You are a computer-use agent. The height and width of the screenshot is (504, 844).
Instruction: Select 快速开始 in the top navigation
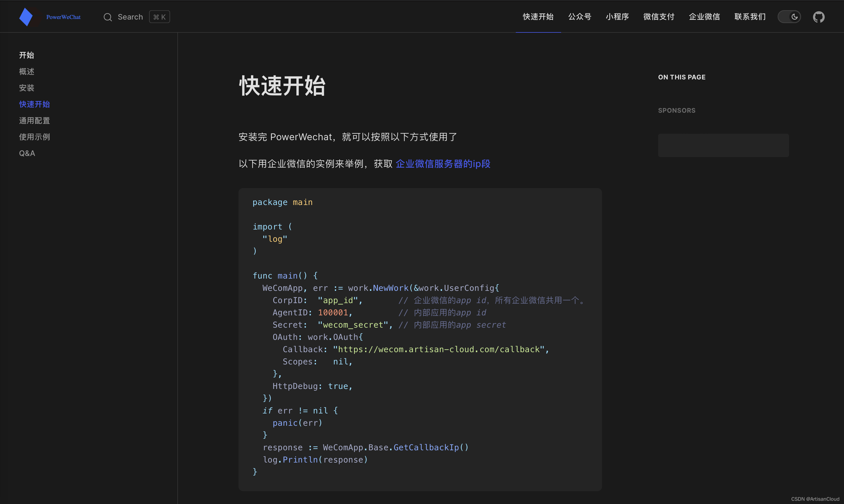[x=537, y=16]
